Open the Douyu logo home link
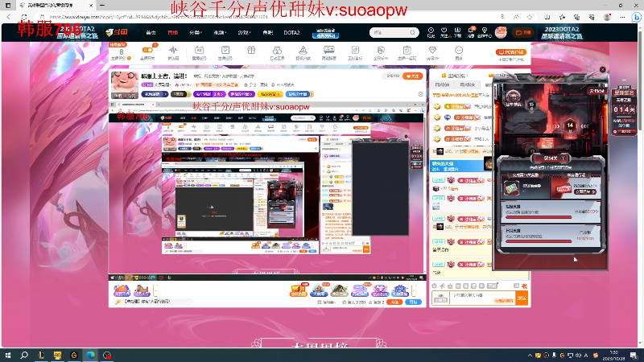The image size is (644, 362). (x=117, y=32)
